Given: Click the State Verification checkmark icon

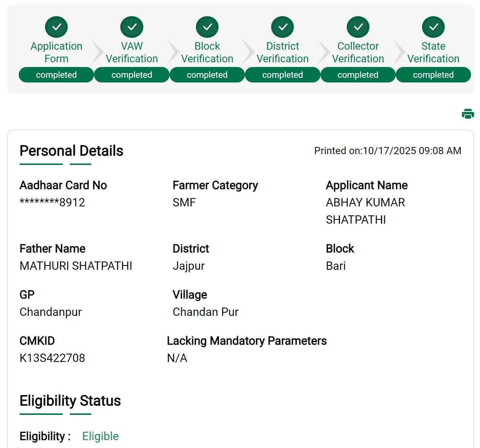Looking at the screenshot, I should tap(434, 27).
